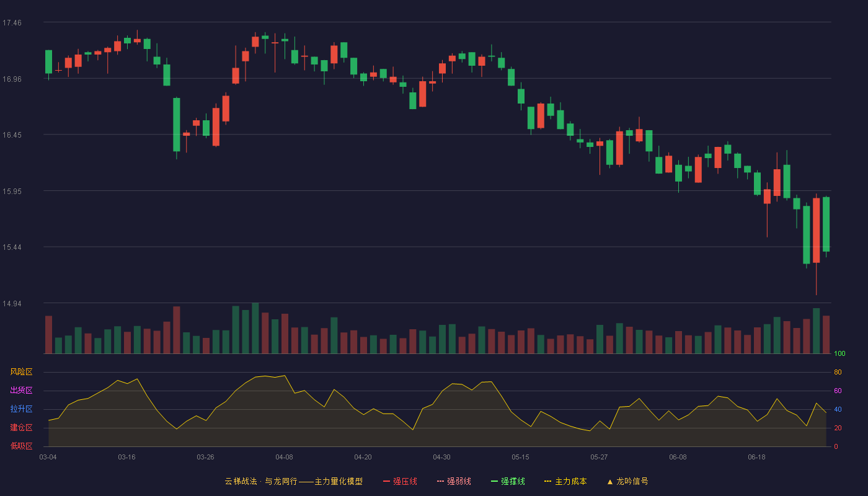Click the 05-27 date label
The height and width of the screenshot is (496, 868).
click(599, 457)
